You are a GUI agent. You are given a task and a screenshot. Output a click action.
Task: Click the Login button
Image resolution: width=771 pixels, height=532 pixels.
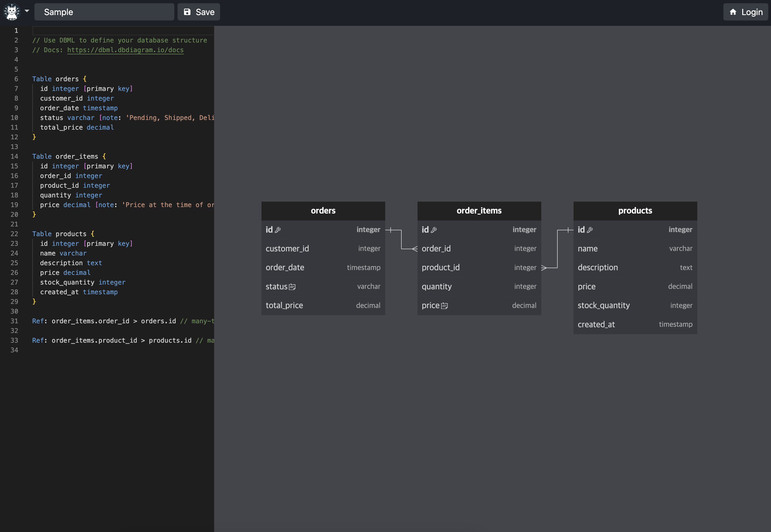pos(745,12)
